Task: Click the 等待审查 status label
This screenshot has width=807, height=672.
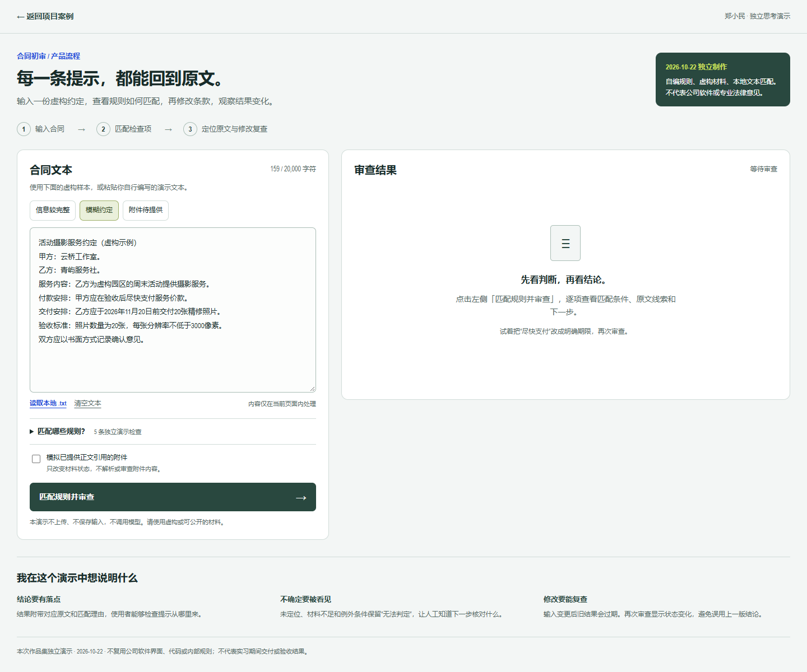Action: tap(764, 169)
